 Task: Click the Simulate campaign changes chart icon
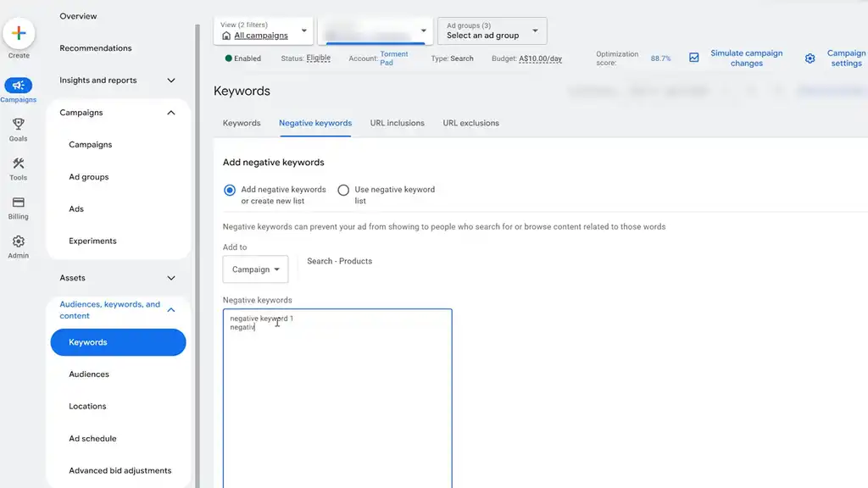[693, 58]
